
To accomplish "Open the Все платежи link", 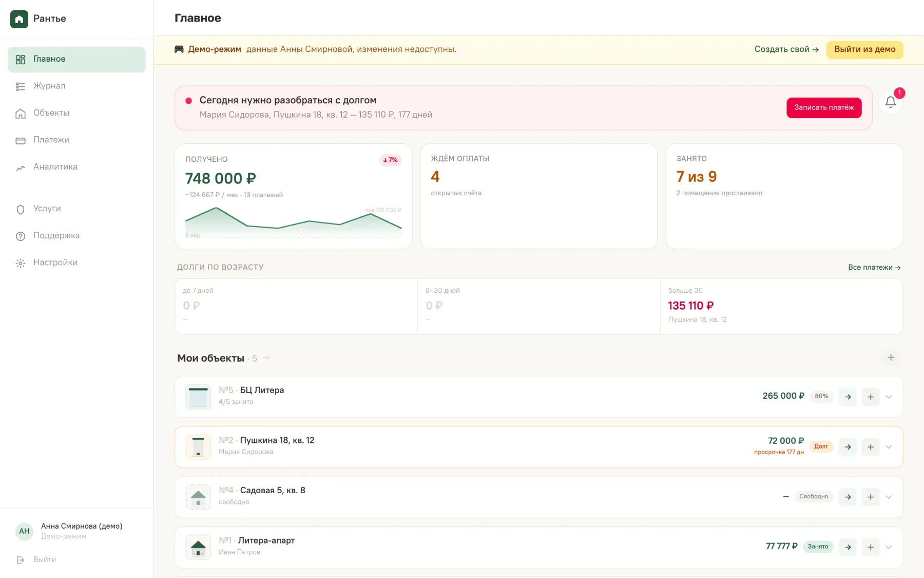I will coord(874,267).
